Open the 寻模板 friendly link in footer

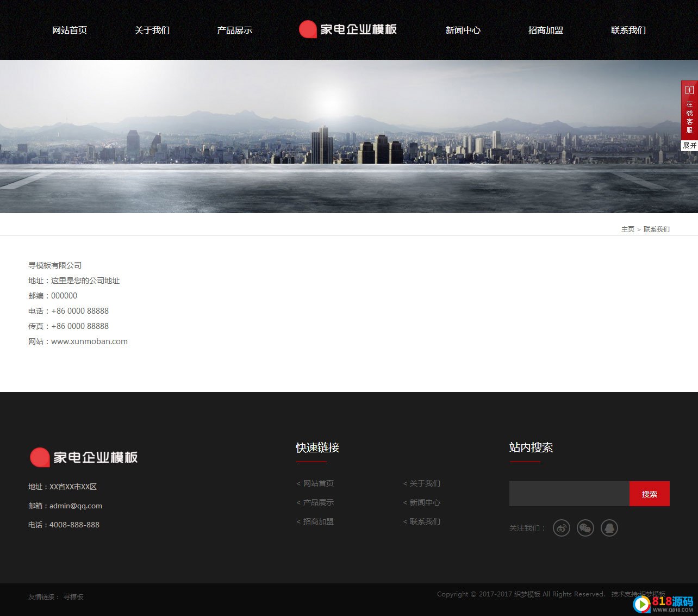[73, 597]
